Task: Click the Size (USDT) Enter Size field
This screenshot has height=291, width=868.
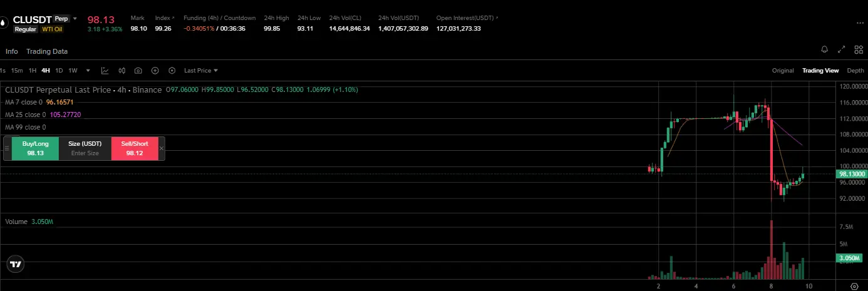Action: pyautogui.click(x=85, y=148)
